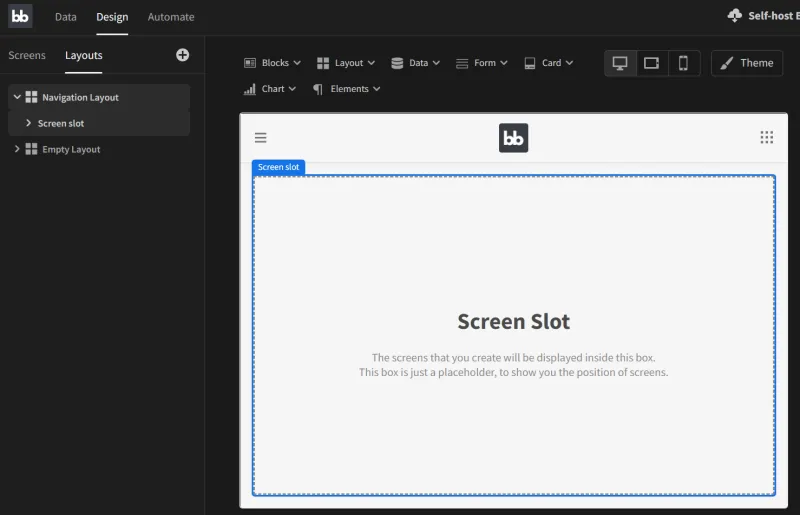The image size is (800, 515).
Task: Click the Empty Layout grid icon
Action: [x=32, y=149]
